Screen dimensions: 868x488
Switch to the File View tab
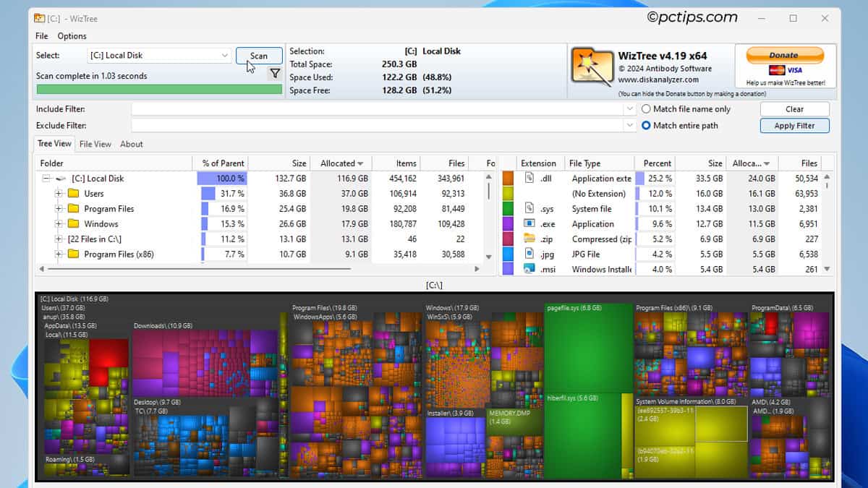95,144
